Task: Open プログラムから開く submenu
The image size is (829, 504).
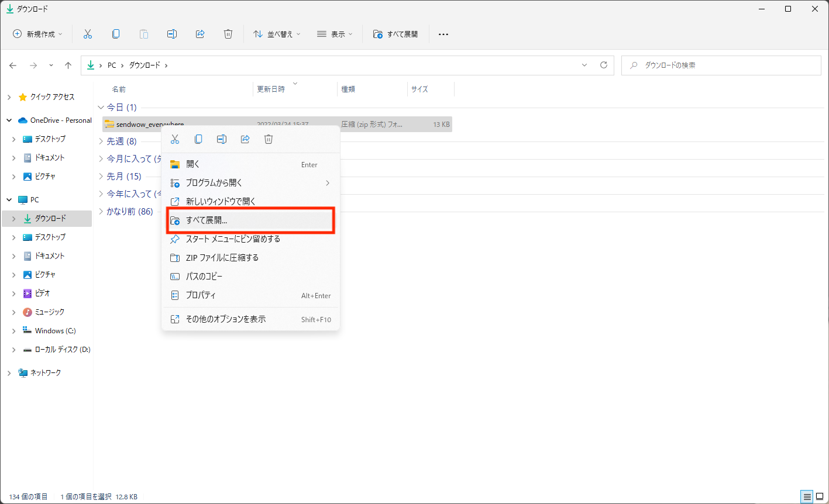Action: (250, 183)
